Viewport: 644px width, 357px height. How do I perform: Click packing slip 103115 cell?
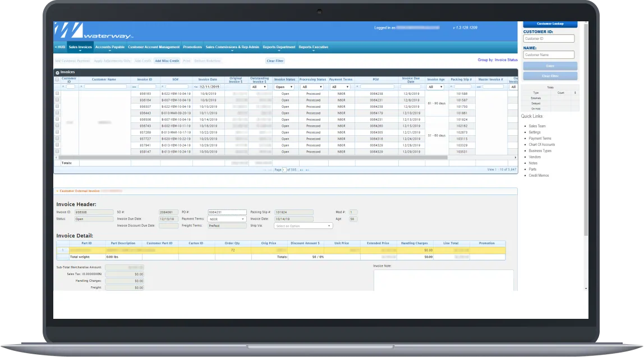(462, 139)
